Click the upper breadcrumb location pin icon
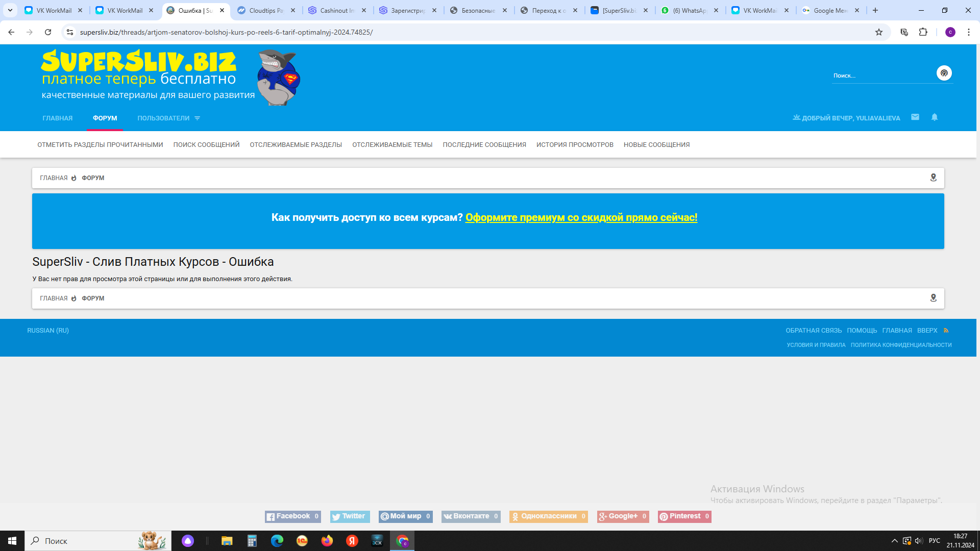Image resolution: width=980 pixels, height=551 pixels. click(x=933, y=178)
